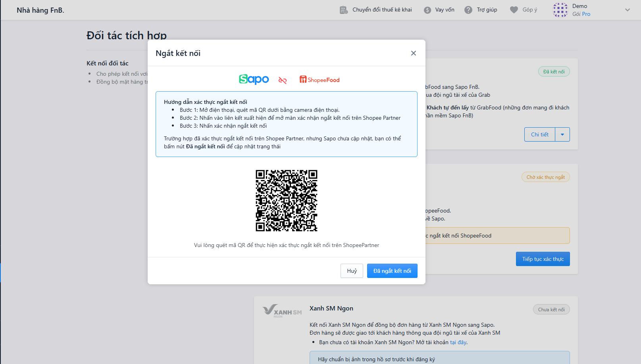
Task: Click the tax conversion icon in header
Action: click(x=344, y=10)
